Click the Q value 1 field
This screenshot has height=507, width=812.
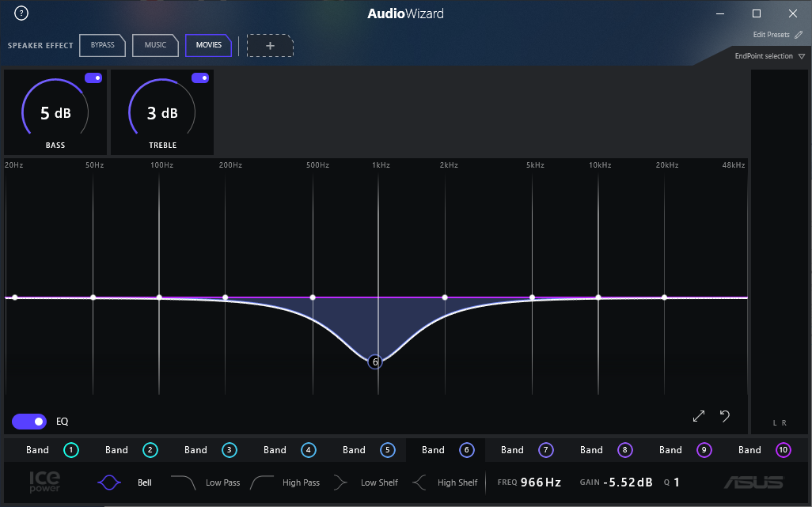(677, 482)
